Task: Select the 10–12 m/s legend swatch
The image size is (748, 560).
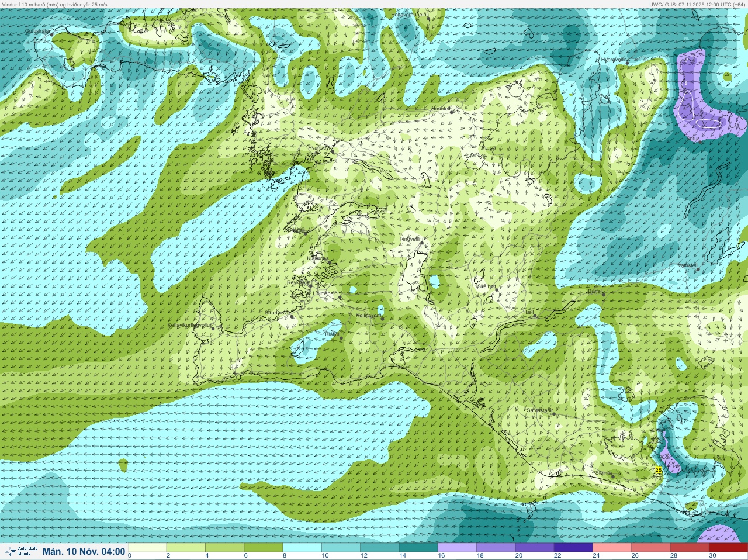Action: click(x=341, y=548)
